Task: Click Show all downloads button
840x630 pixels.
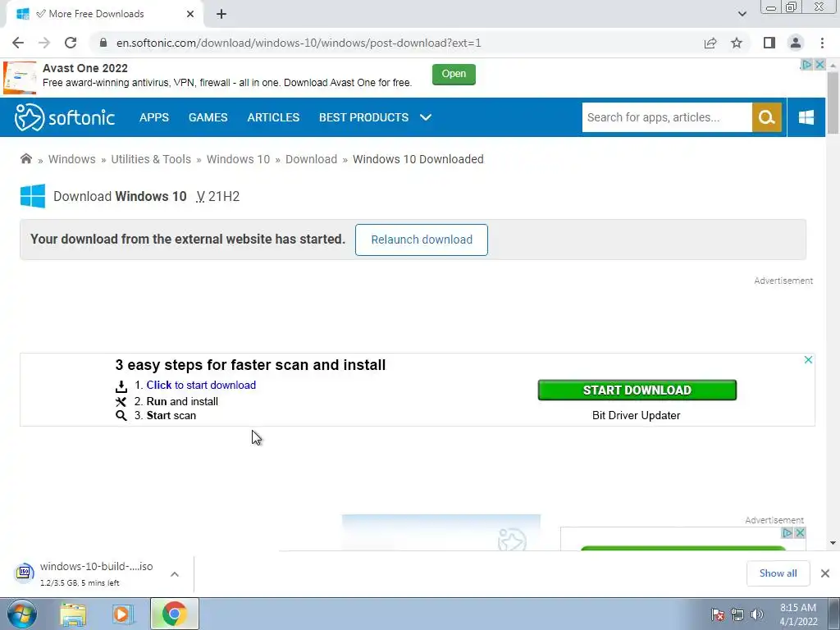Action: (778, 573)
